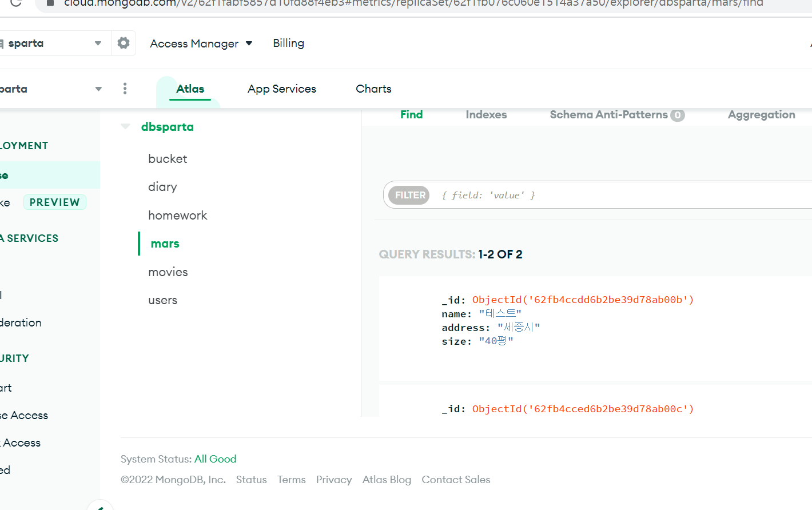Click the address bar lock icon
812x510 pixels.
(50, 3)
